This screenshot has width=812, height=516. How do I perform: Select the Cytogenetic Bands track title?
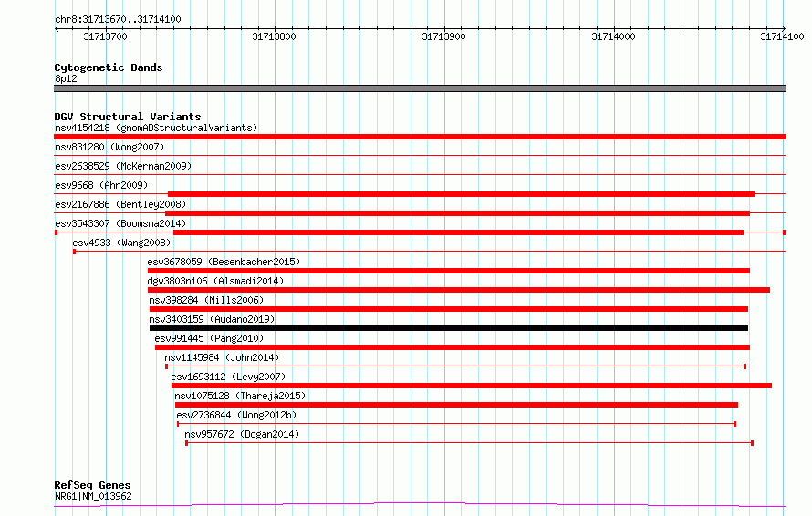click(109, 67)
